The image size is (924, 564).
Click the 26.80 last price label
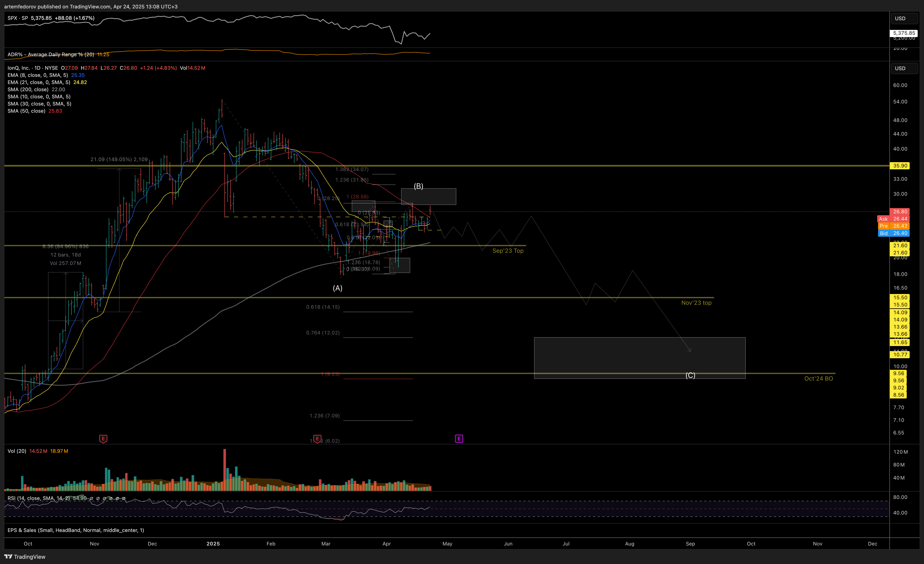click(900, 212)
